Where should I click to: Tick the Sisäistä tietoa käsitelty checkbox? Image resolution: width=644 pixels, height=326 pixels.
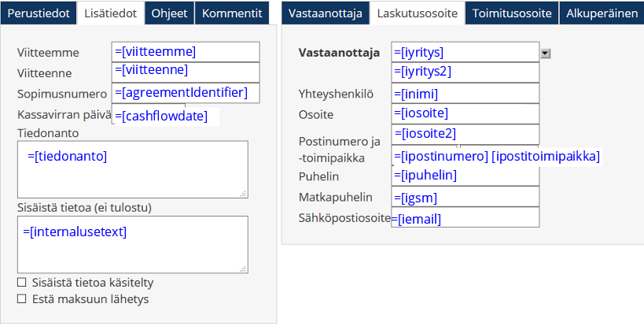click(21, 282)
